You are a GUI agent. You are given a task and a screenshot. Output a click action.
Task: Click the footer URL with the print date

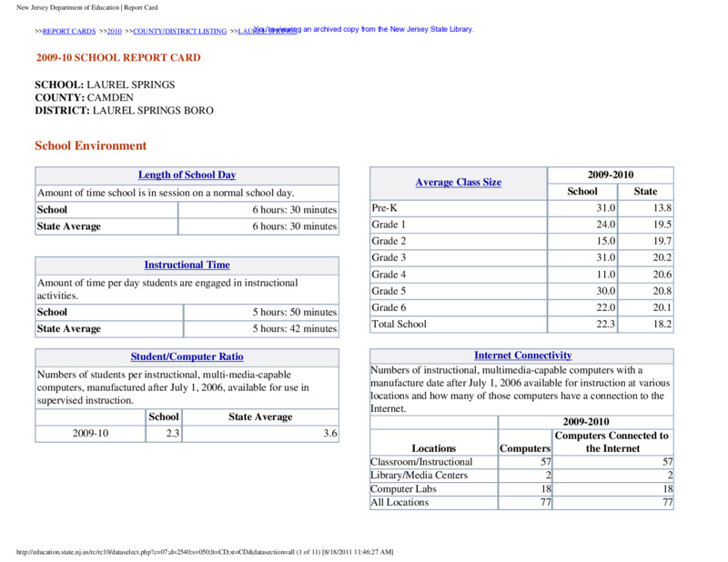pos(205,552)
